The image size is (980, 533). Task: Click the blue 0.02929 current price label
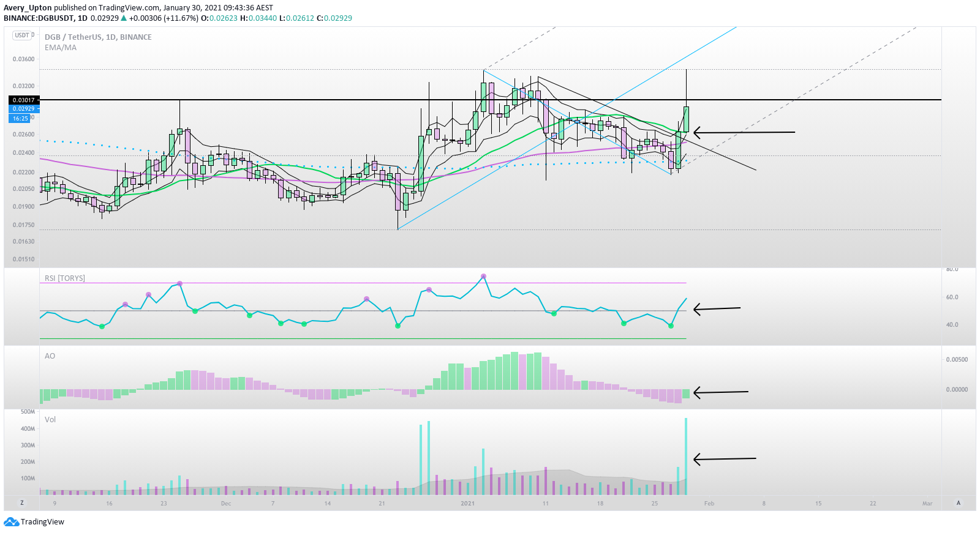click(24, 109)
